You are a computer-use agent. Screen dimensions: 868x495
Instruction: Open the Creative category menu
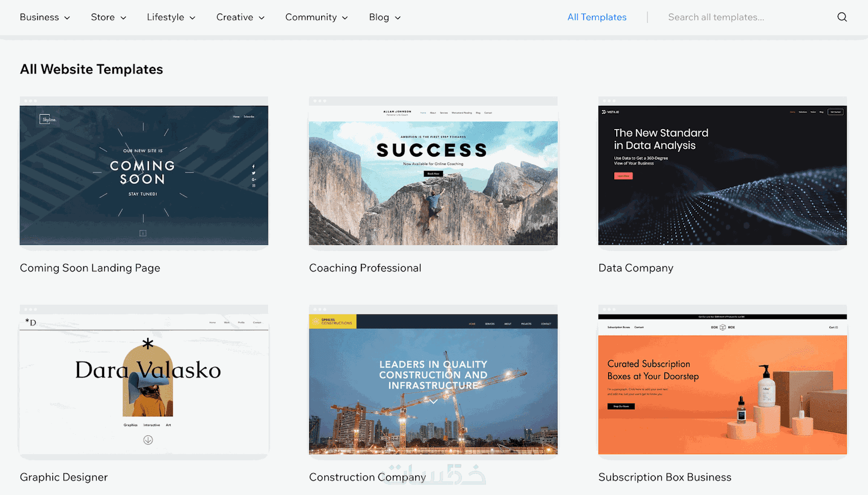[x=235, y=17]
